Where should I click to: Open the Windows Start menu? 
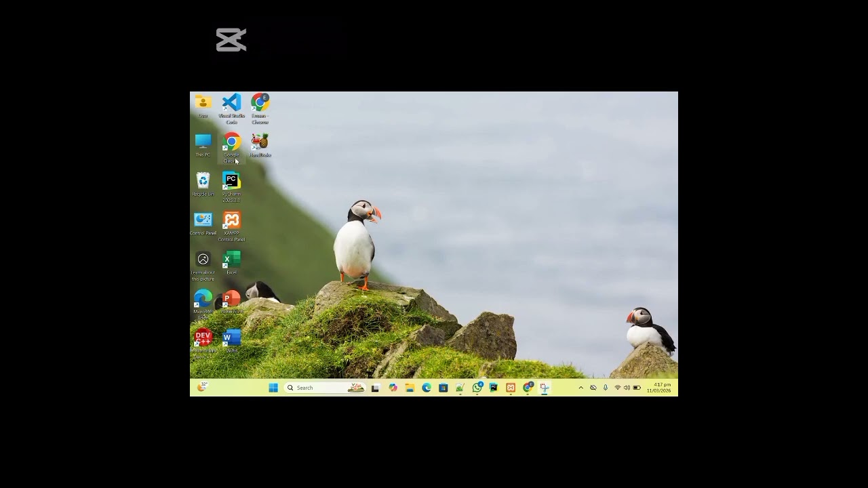tap(273, 388)
